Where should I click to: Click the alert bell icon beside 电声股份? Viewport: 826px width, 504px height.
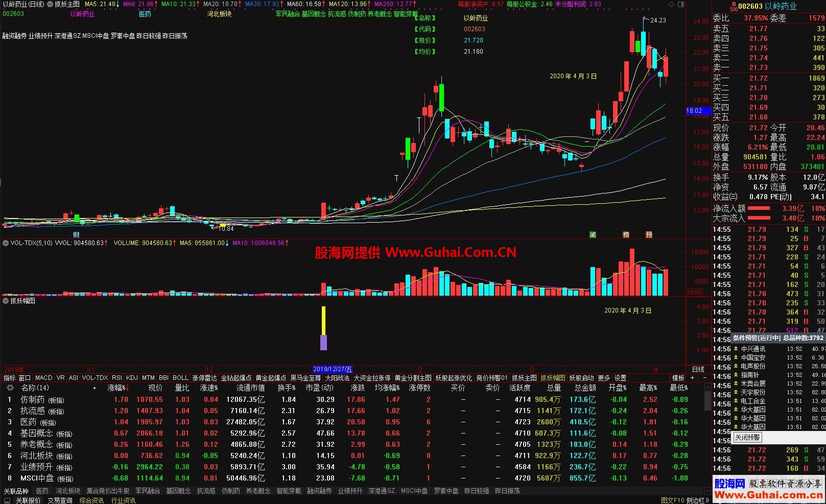[736, 367]
